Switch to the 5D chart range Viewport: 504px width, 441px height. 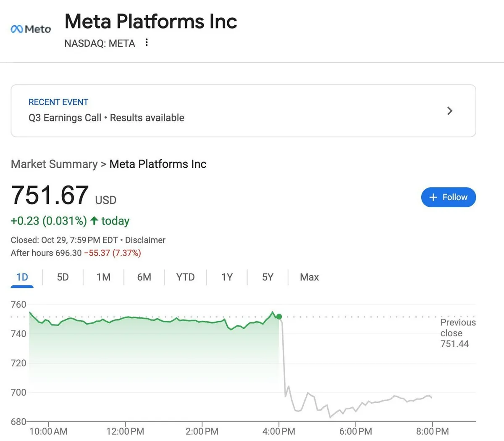click(63, 277)
